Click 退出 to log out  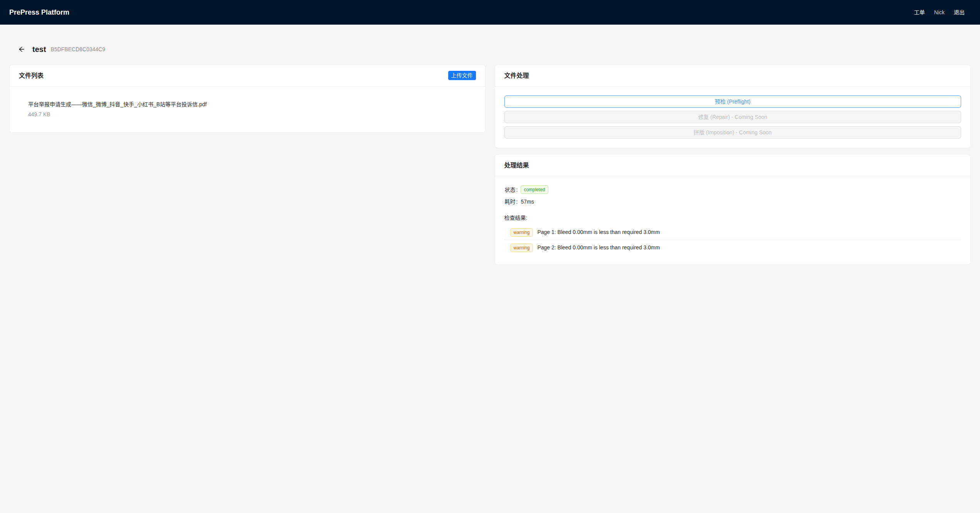tap(959, 12)
